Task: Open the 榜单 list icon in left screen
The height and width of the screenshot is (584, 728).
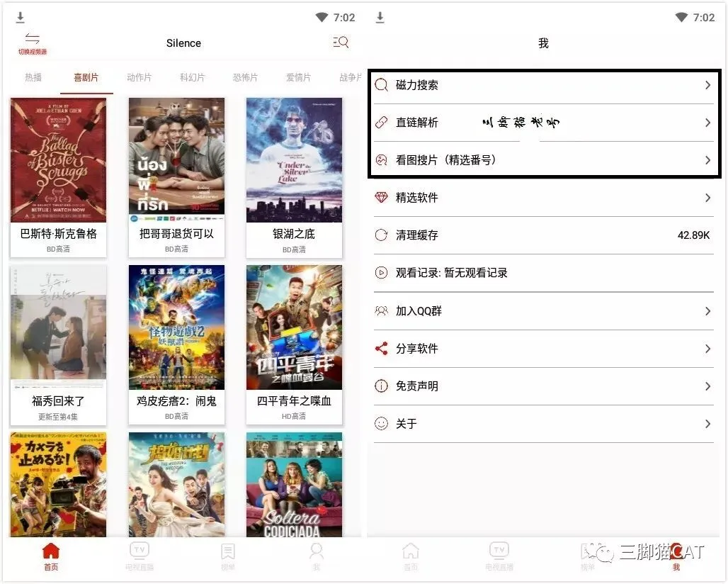Action: [227, 551]
